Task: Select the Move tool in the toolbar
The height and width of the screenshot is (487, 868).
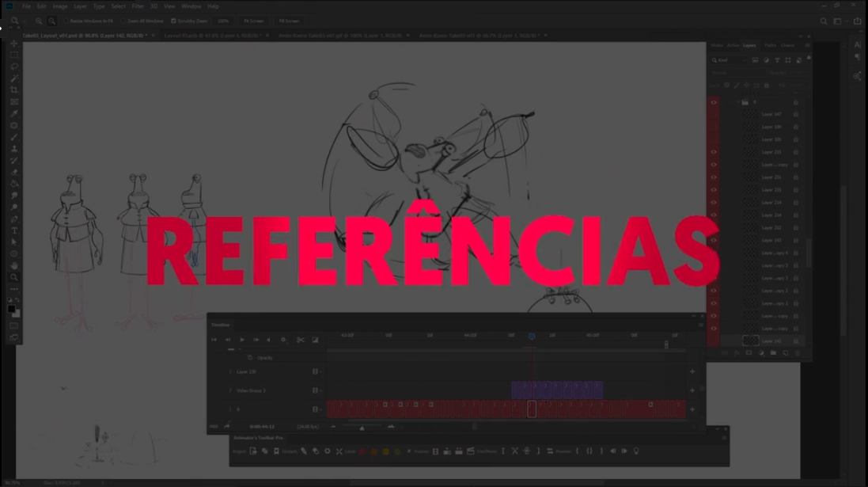Action: pos(14,44)
